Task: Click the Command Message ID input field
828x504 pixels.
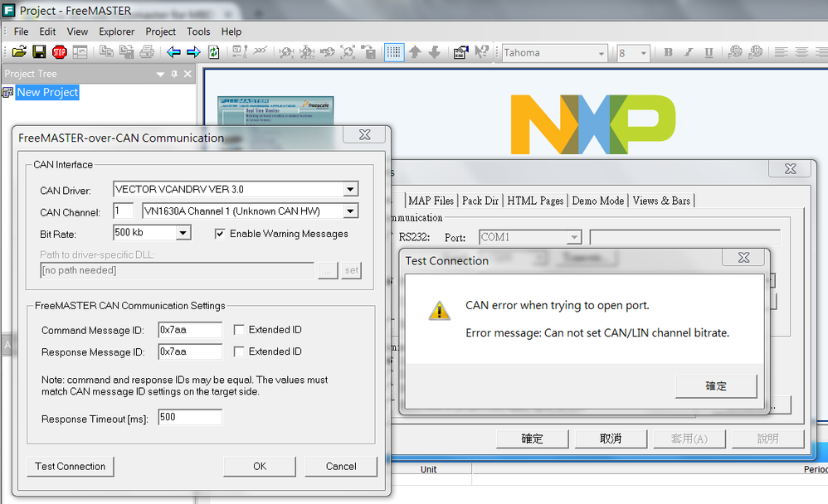Action: point(190,330)
